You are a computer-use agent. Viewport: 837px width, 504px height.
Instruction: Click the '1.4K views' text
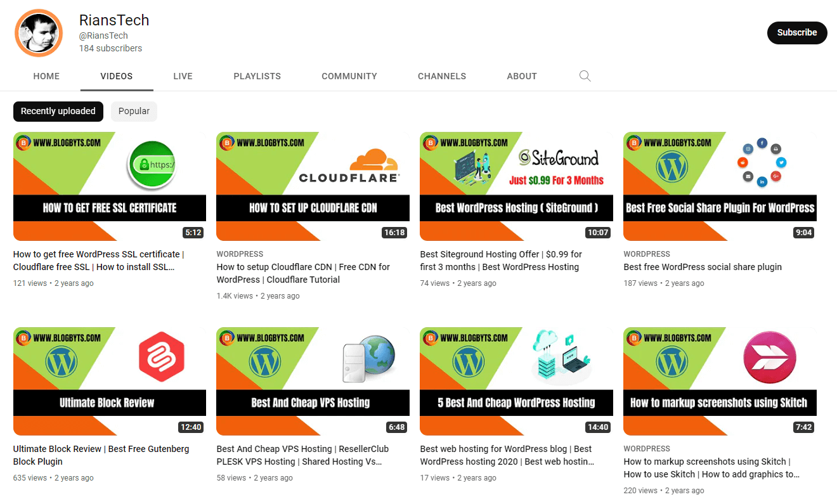pyautogui.click(x=235, y=296)
